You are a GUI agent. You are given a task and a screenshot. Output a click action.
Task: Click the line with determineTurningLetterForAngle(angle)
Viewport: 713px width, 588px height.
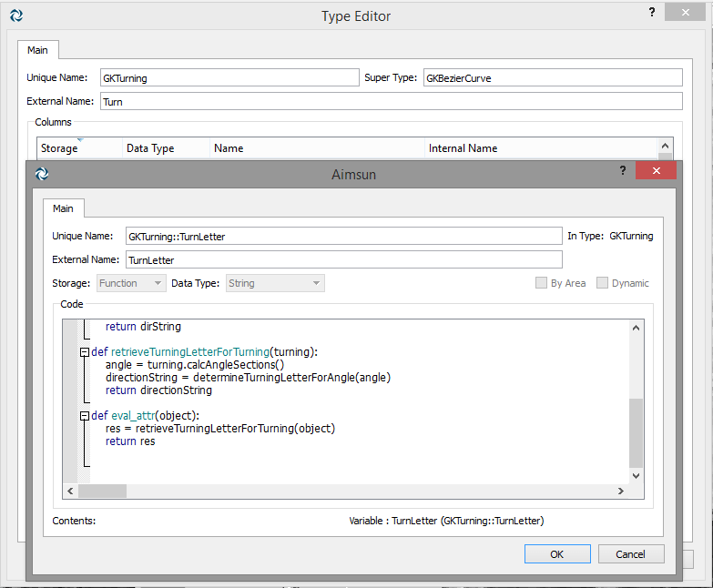click(x=248, y=378)
